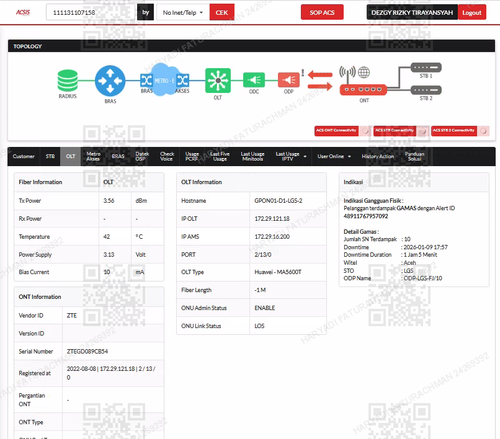The width and height of the screenshot is (500, 439).
Task: Select the OLT tab
Action: (71, 156)
